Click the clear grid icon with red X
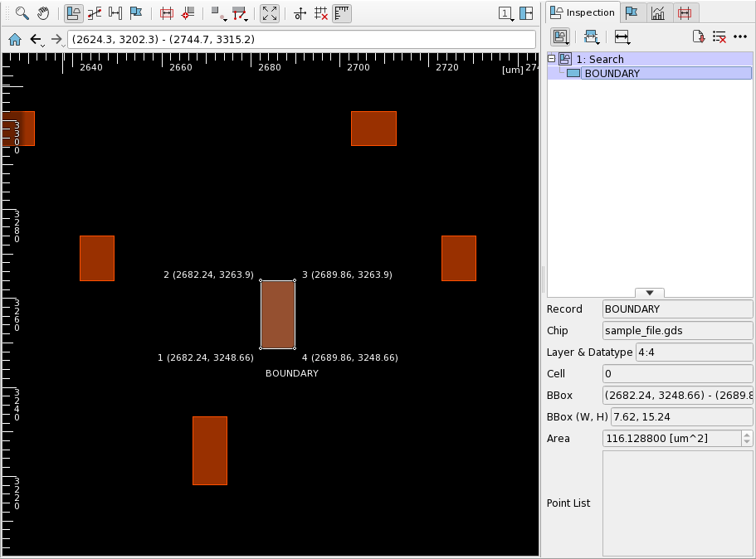Viewport: 756px width, 559px height. tap(320, 13)
